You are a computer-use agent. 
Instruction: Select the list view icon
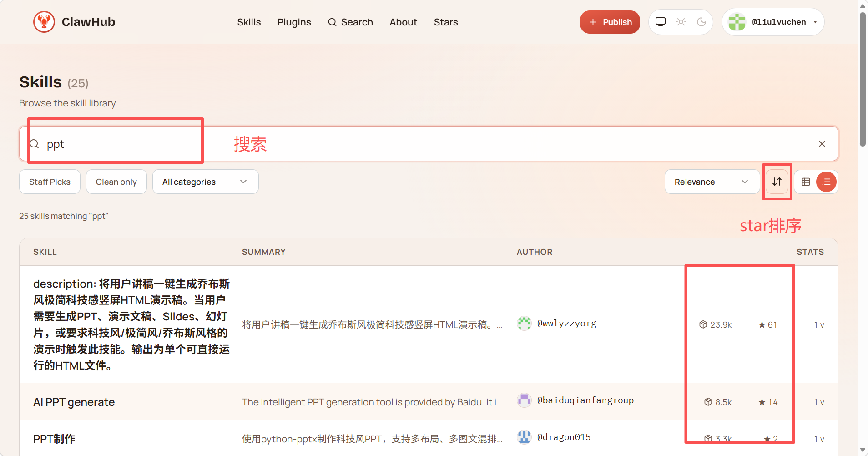click(827, 182)
